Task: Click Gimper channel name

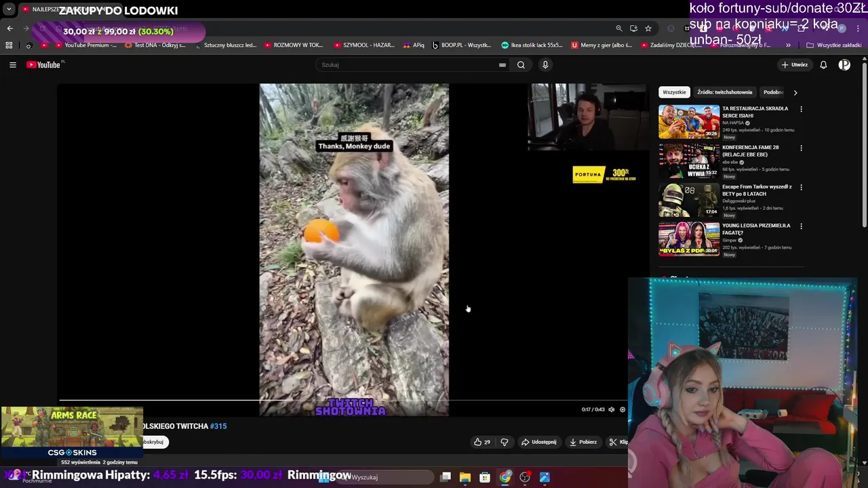Action: [730, 240]
